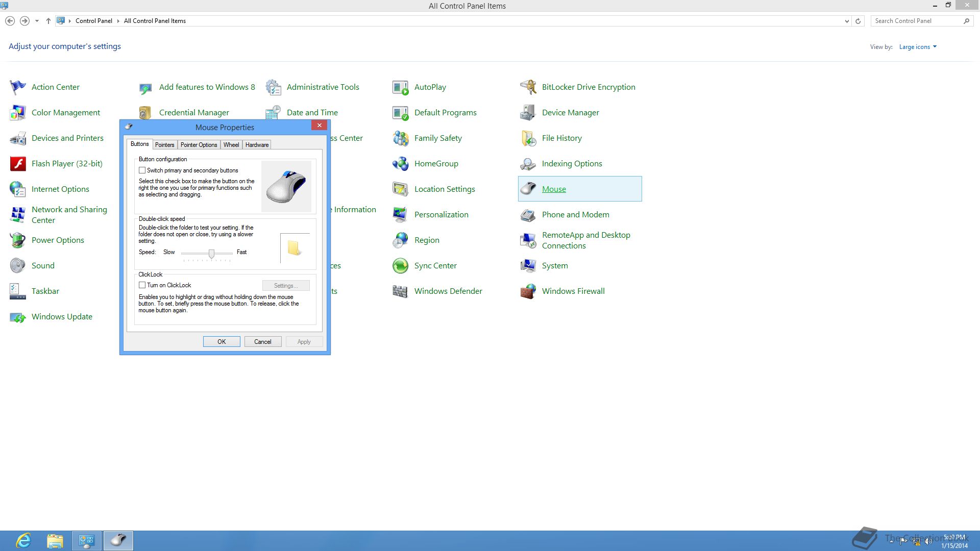Open the Indexing Options icon
Screen dimensions: 980x551
[x=528, y=164]
